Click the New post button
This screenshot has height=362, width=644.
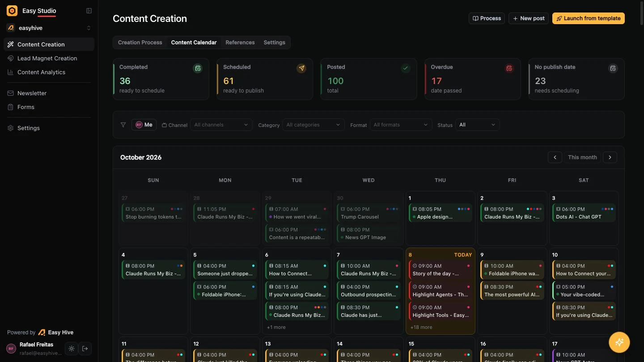click(529, 18)
